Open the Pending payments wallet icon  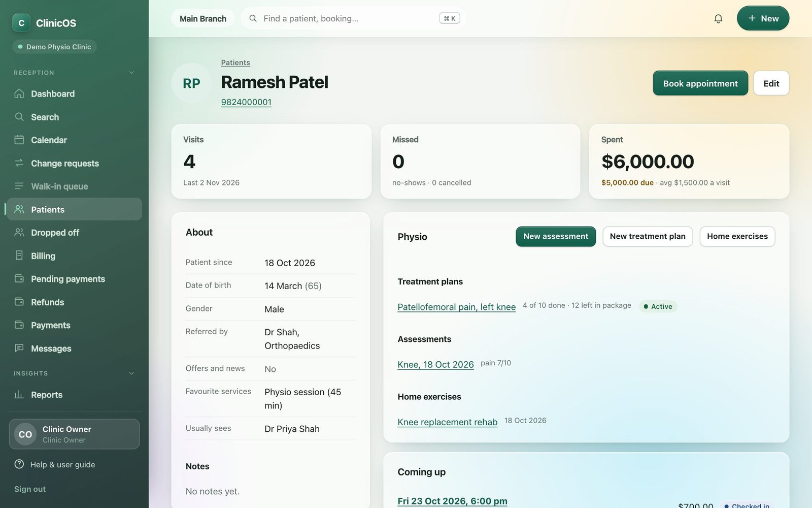coord(19,278)
